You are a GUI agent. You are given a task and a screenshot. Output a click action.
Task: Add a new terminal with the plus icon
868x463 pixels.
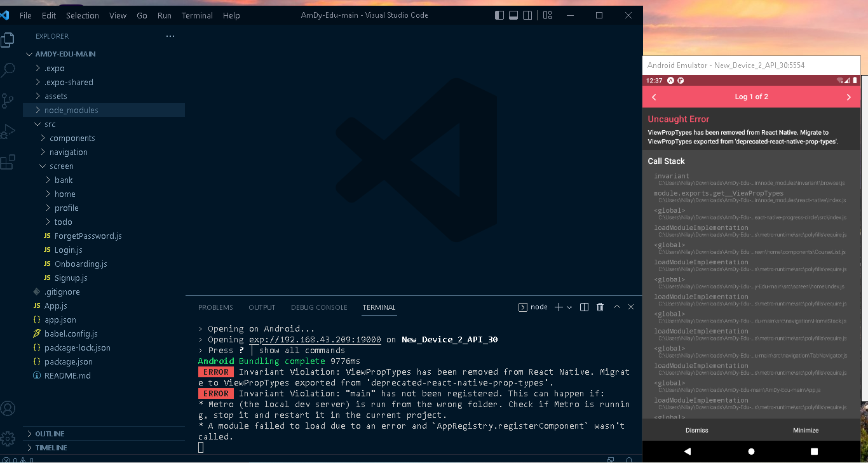(x=559, y=307)
